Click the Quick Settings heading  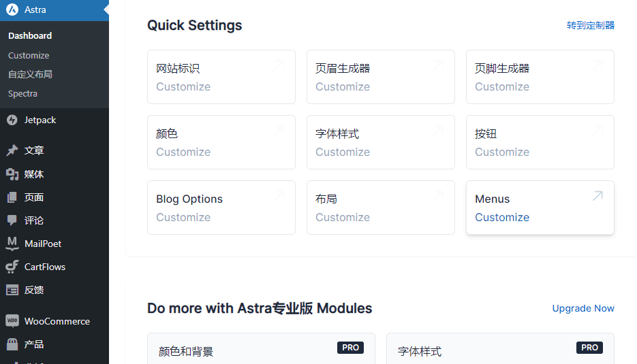(195, 25)
